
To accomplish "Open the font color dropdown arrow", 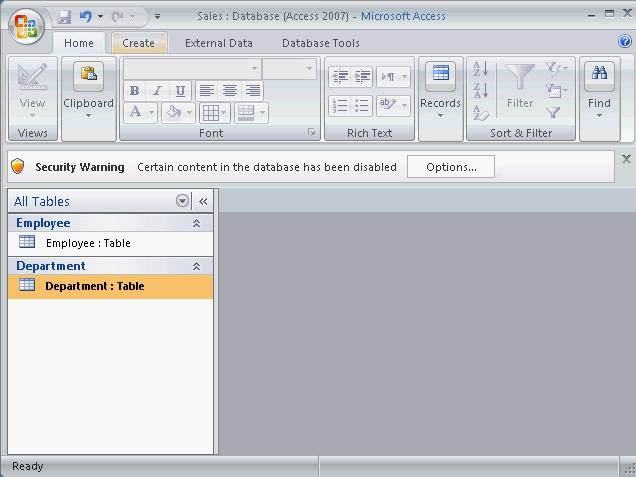I will (x=151, y=112).
